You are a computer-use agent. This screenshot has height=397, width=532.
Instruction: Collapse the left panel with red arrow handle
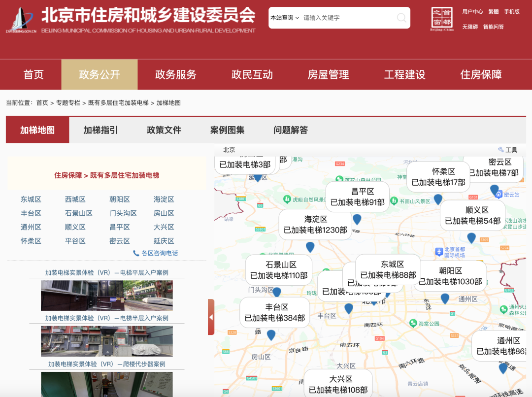211,317
